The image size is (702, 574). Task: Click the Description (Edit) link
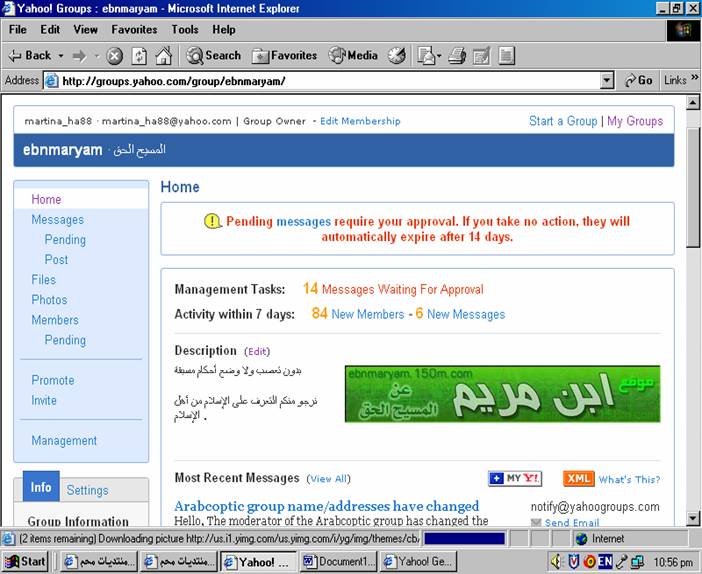[257, 351]
